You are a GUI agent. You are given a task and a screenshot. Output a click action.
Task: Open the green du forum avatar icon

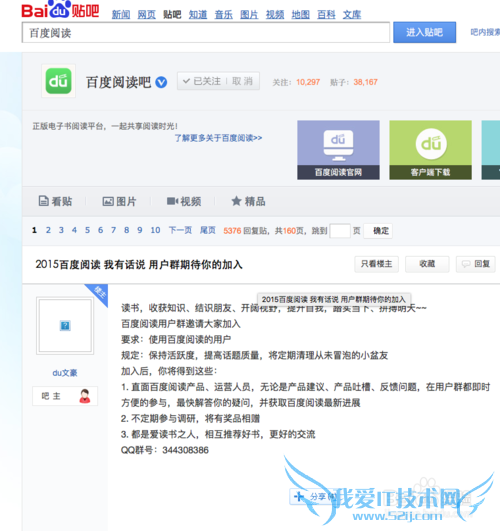coord(59,81)
